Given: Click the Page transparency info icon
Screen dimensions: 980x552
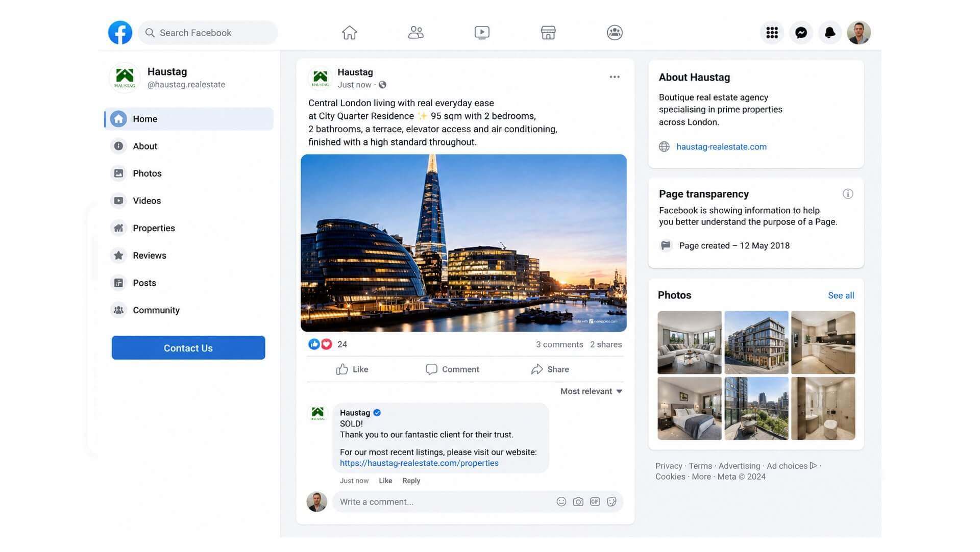Looking at the screenshot, I should (848, 194).
